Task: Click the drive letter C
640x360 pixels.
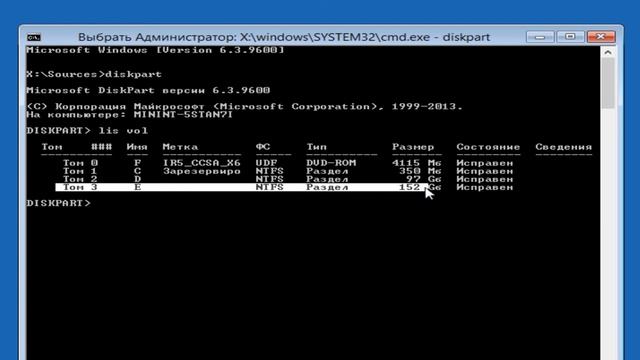Action: click(138, 171)
